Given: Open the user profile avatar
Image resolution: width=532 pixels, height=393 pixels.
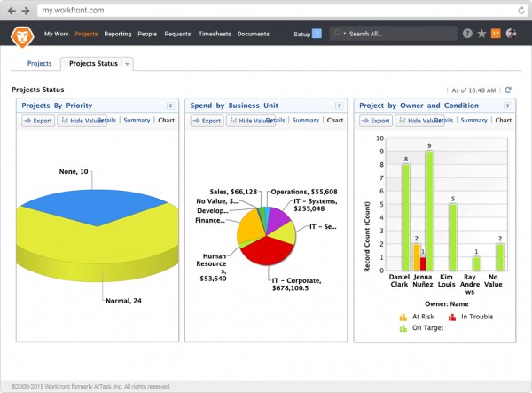Looking at the screenshot, I should click(511, 34).
